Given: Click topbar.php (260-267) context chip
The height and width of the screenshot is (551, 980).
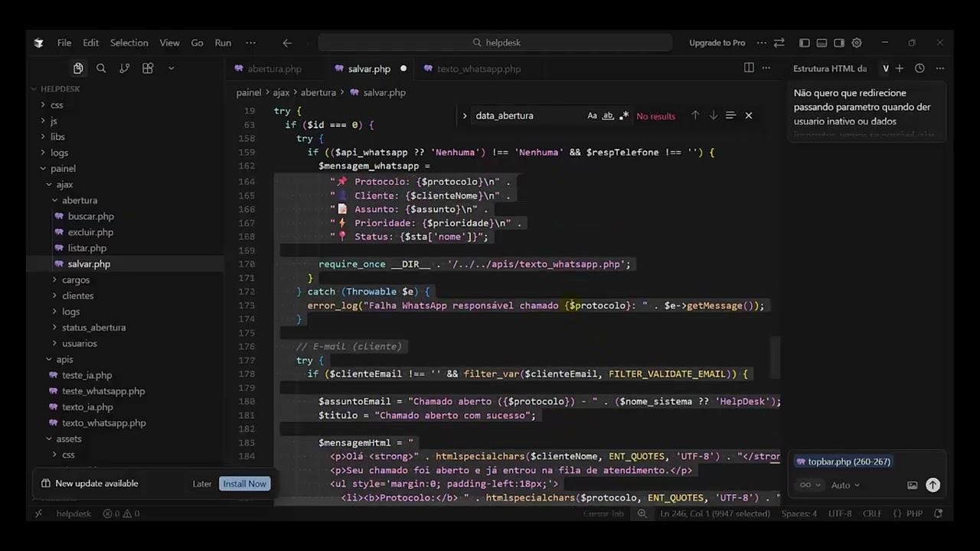Looking at the screenshot, I should 843,461.
